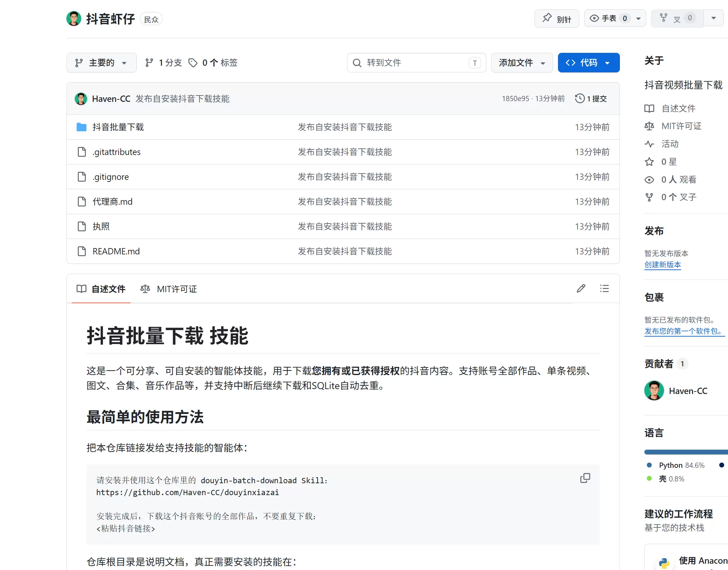Click 壳 0.8% shell language entry
728x570 pixels.
[x=666, y=479]
